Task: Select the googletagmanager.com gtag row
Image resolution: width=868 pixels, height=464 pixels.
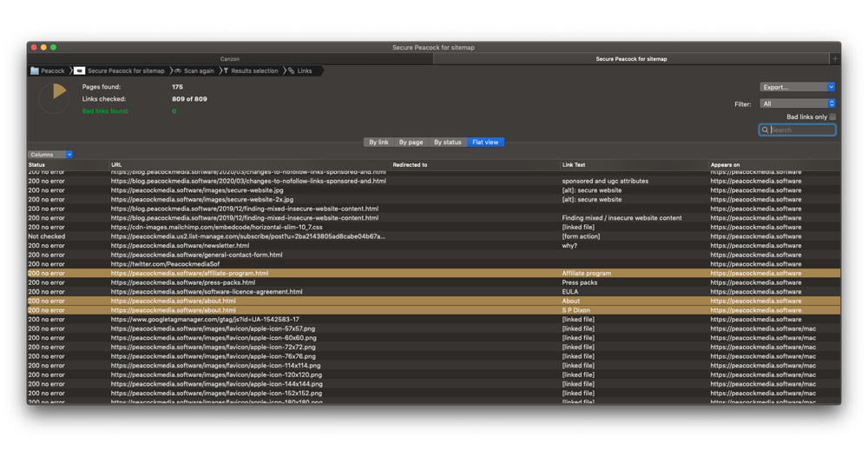Action: click(x=434, y=319)
